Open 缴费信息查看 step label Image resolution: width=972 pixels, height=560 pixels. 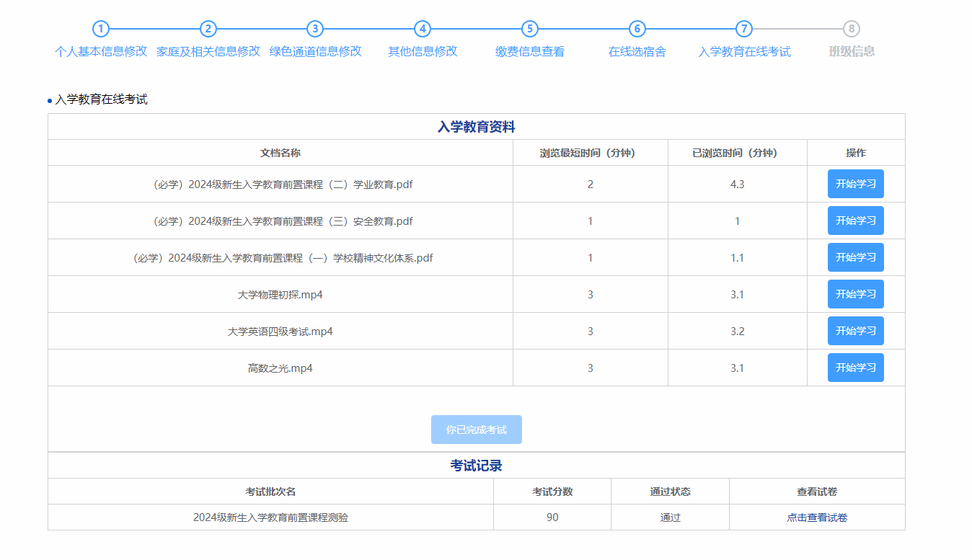coord(530,52)
